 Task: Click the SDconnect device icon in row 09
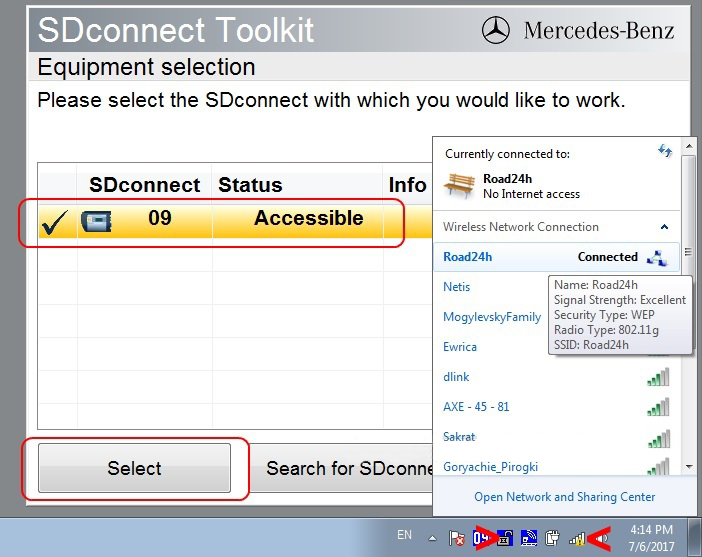pos(96,222)
